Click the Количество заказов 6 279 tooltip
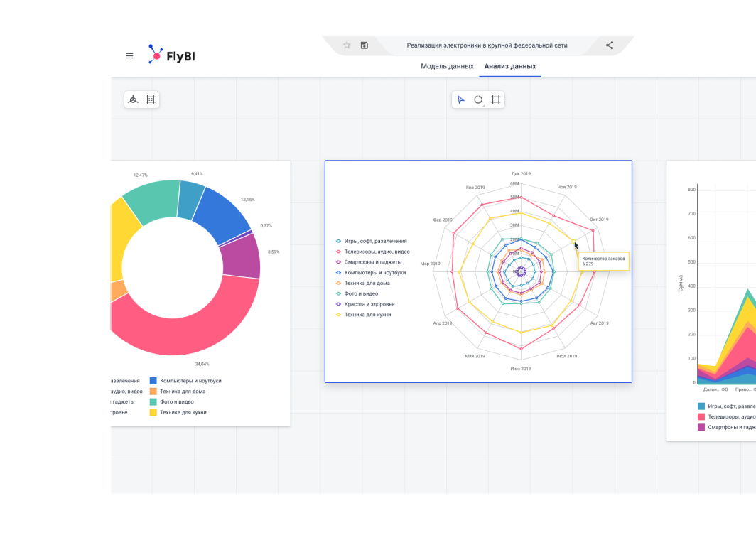 [x=603, y=261]
